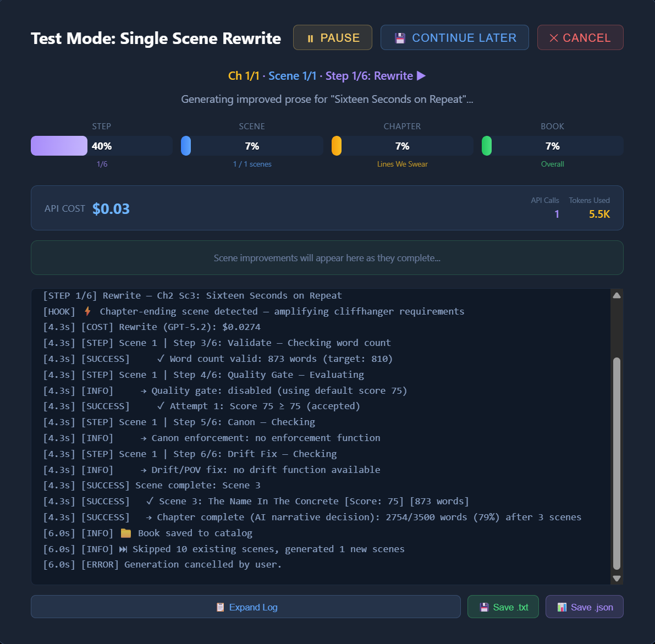Click the 'Ch 1/1' chapter indicator
This screenshot has width=655, height=644.
click(x=244, y=75)
